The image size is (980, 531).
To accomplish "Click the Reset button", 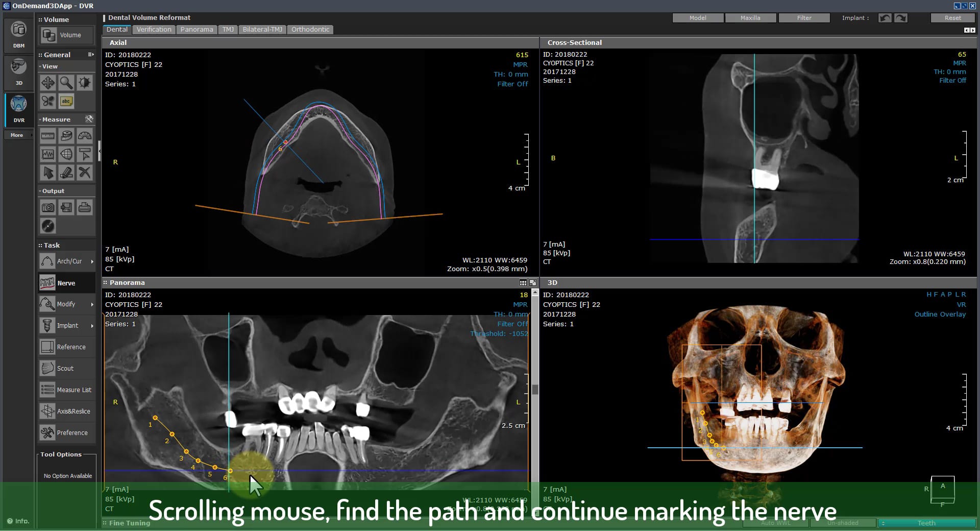I will [x=952, y=18].
